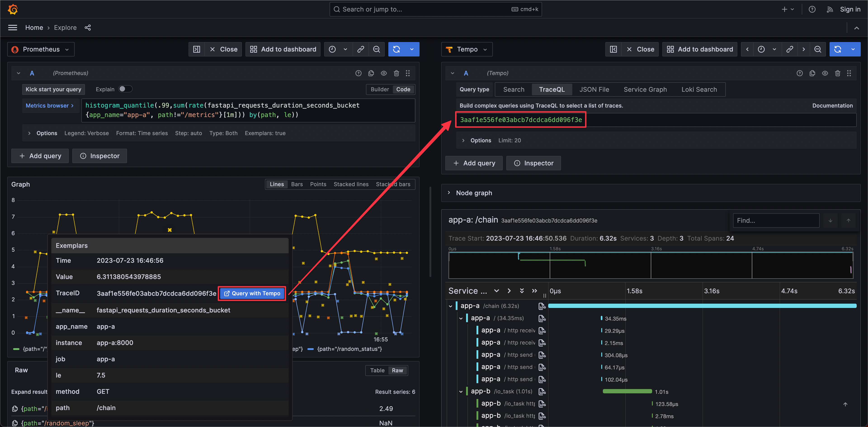Image resolution: width=868 pixels, height=427 pixels.
Task: Copy shortened link in Tempo pane
Action: pos(790,49)
